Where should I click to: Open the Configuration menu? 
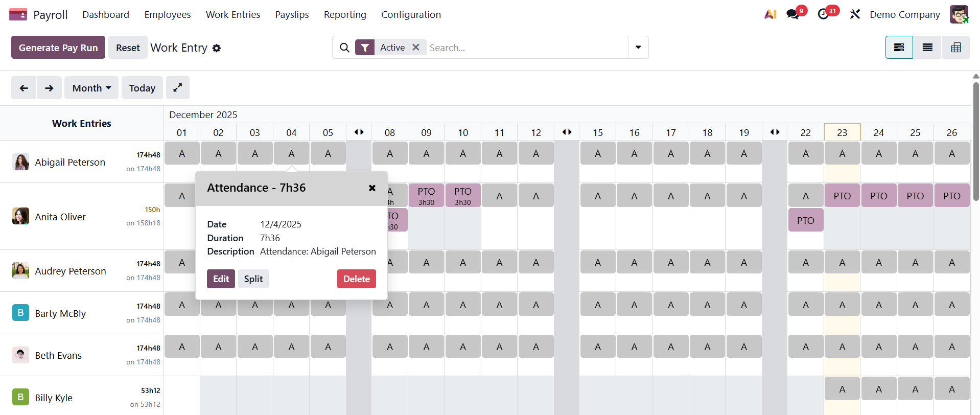411,14
